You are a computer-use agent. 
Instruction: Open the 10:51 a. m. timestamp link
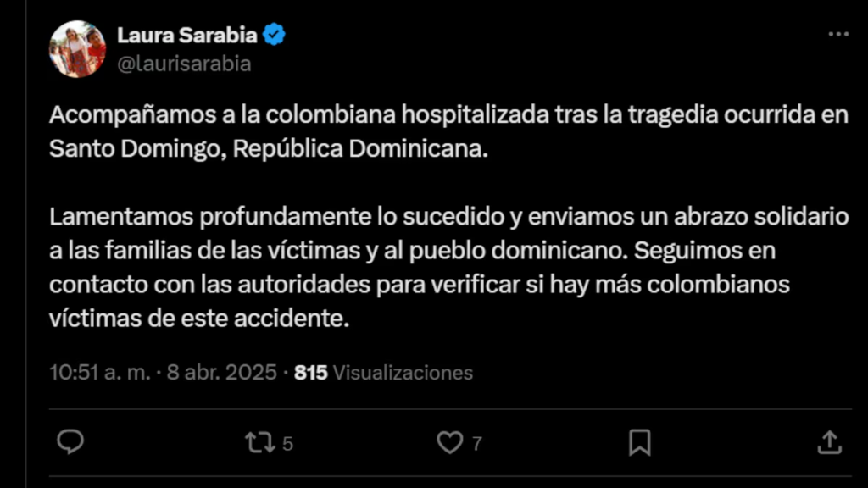(x=100, y=373)
